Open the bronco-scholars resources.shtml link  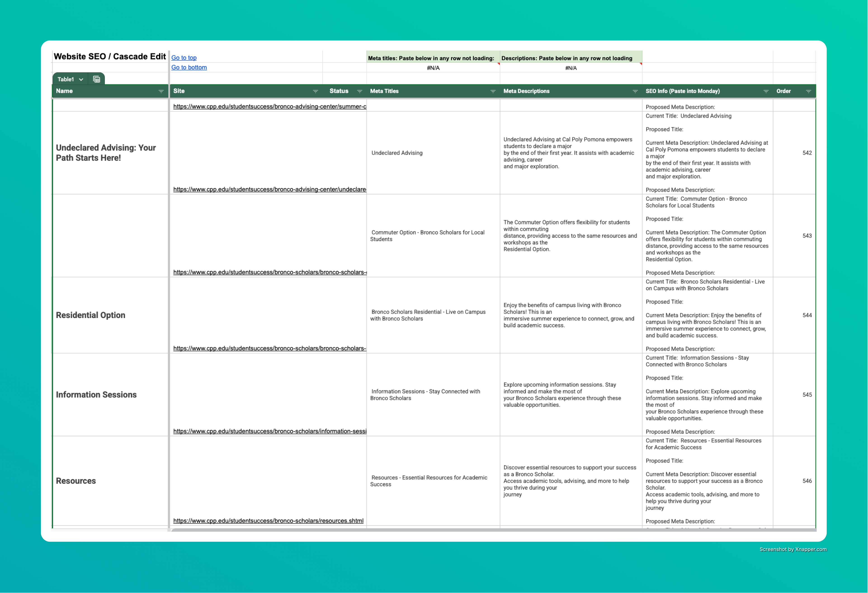point(268,521)
